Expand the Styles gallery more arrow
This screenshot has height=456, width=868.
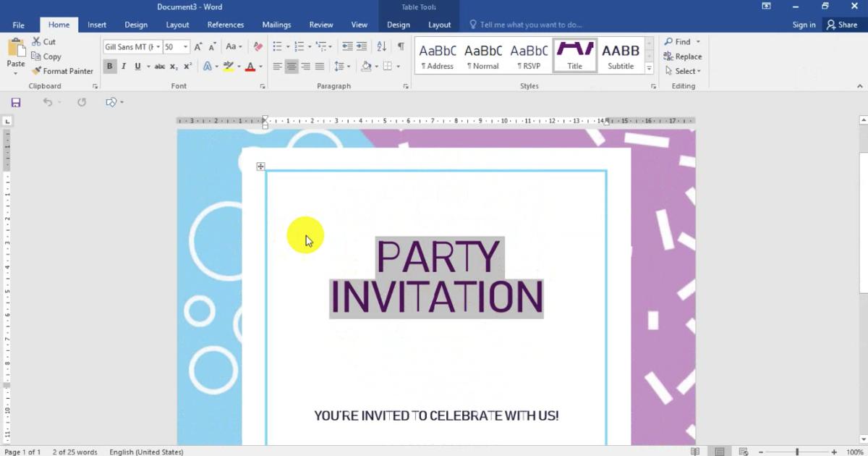(649, 69)
